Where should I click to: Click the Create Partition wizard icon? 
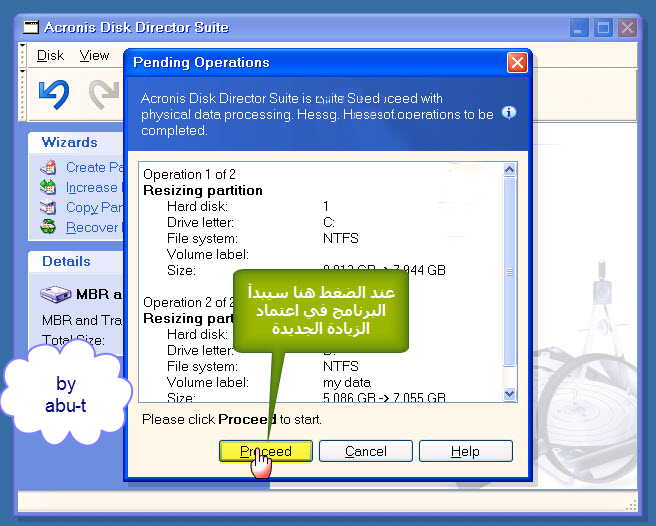coord(49,167)
